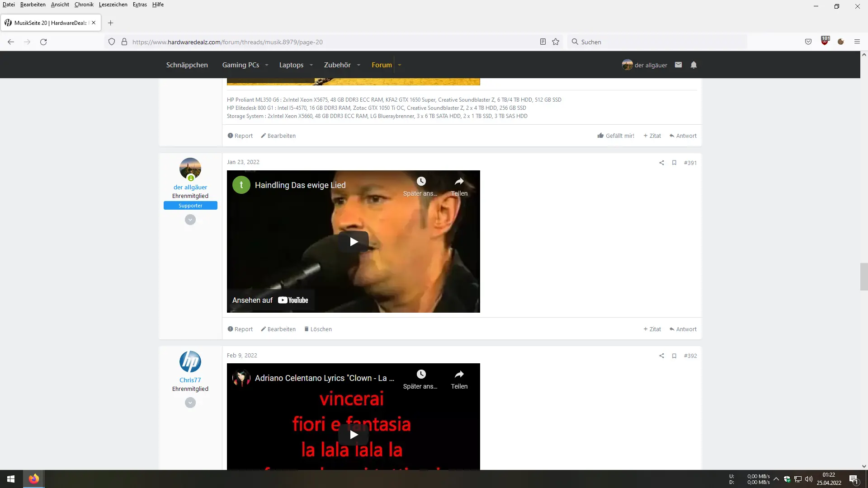868x488 pixels.
Task: Open the Datei menu
Action: pos(9,5)
